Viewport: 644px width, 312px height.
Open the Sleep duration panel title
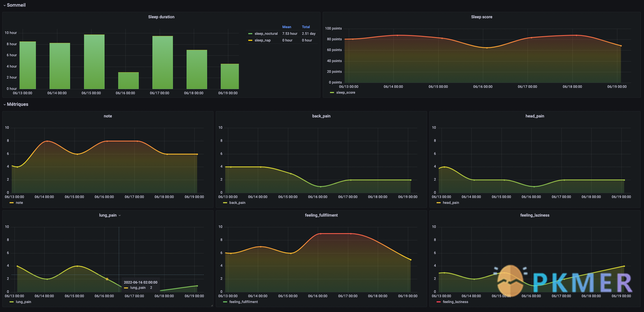(x=161, y=17)
